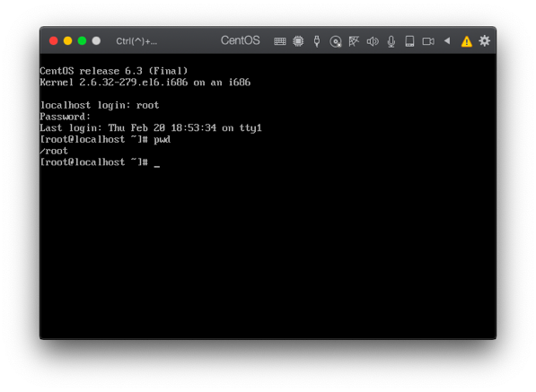Screen dimensions: 536x392
Task: Collapse toolbar icons with left arrow
Action: [447, 41]
